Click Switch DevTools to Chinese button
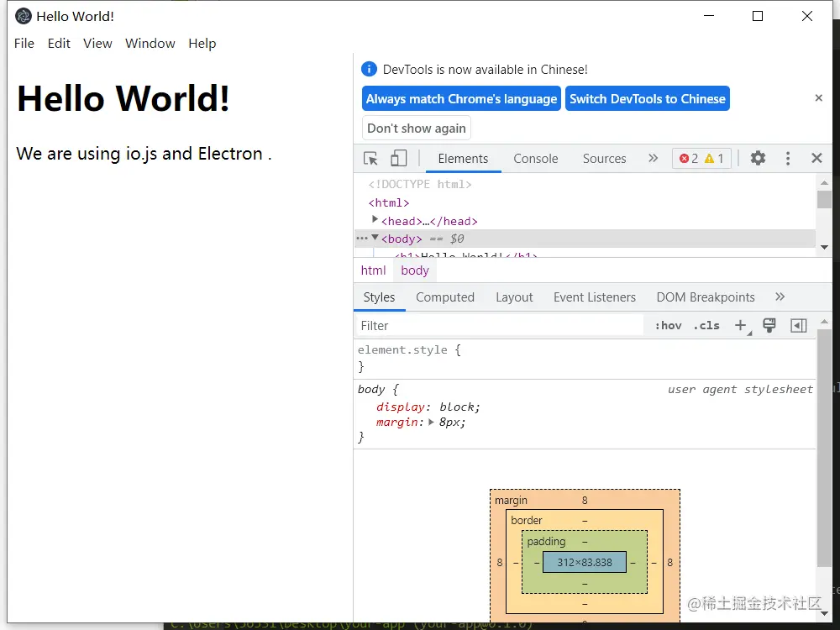The height and width of the screenshot is (630, 840). pos(647,98)
